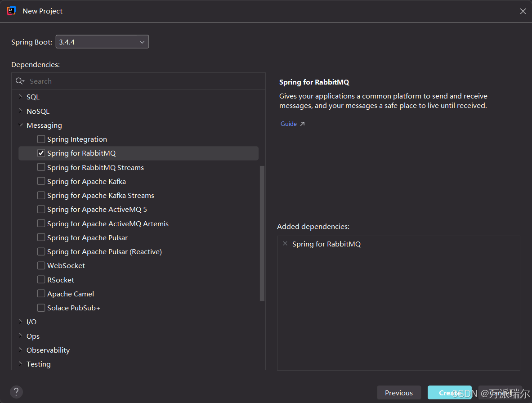Image resolution: width=532 pixels, height=403 pixels.
Task: Expand the Ops category
Action: tap(20, 336)
